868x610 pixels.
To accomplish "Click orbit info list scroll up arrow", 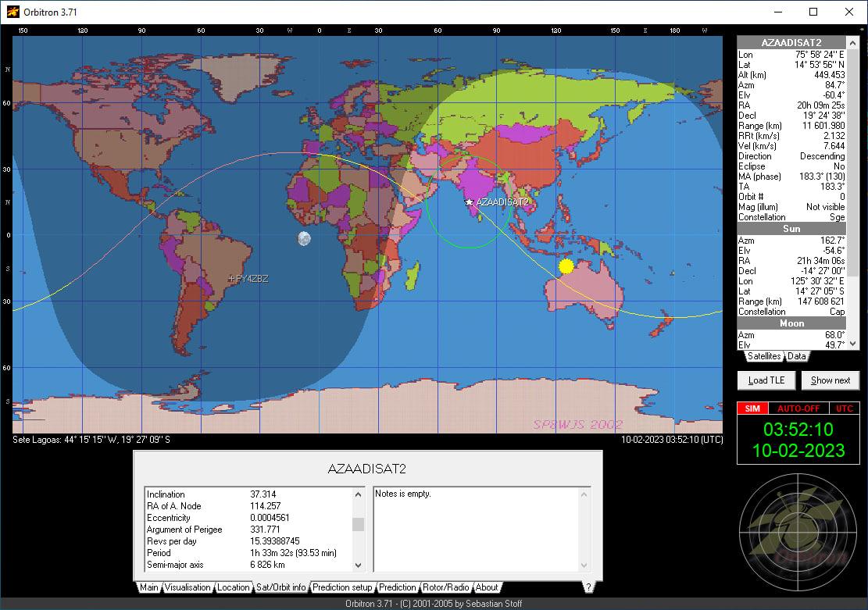I will 358,494.
